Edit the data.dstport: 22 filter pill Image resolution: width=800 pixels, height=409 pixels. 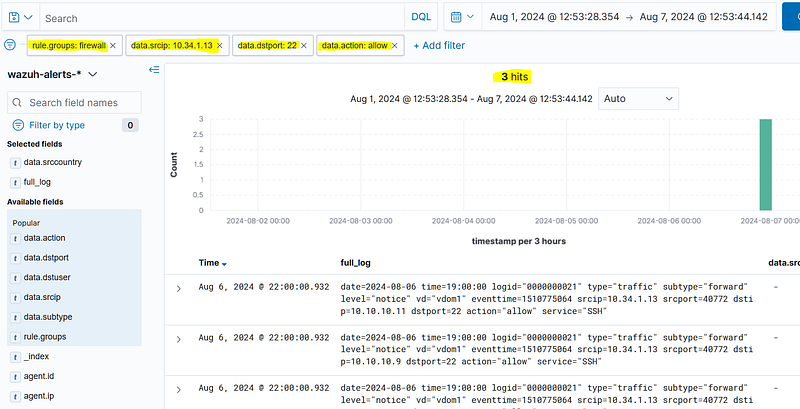tap(267, 45)
